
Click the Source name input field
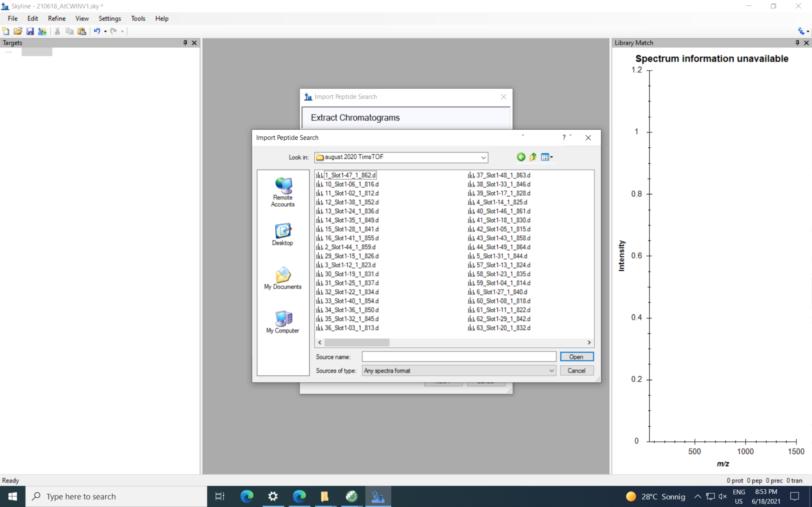tap(459, 357)
